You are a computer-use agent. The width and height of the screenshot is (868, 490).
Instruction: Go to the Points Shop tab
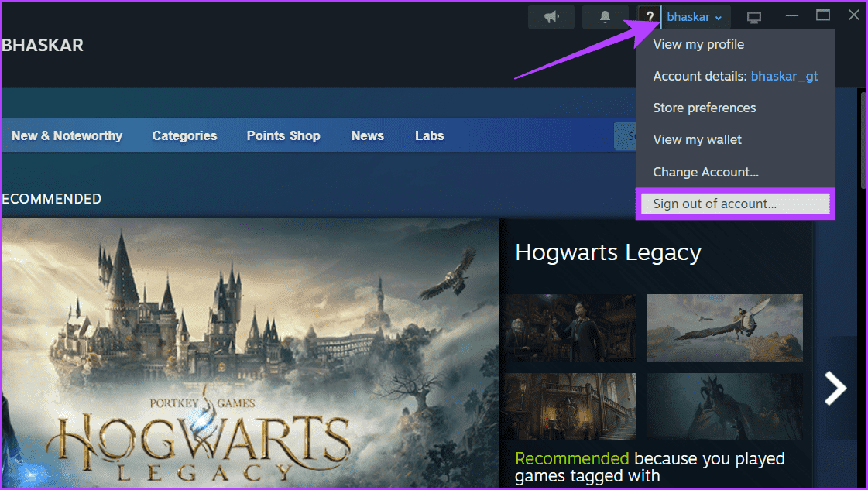pyautogui.click(x=283, y=135)
